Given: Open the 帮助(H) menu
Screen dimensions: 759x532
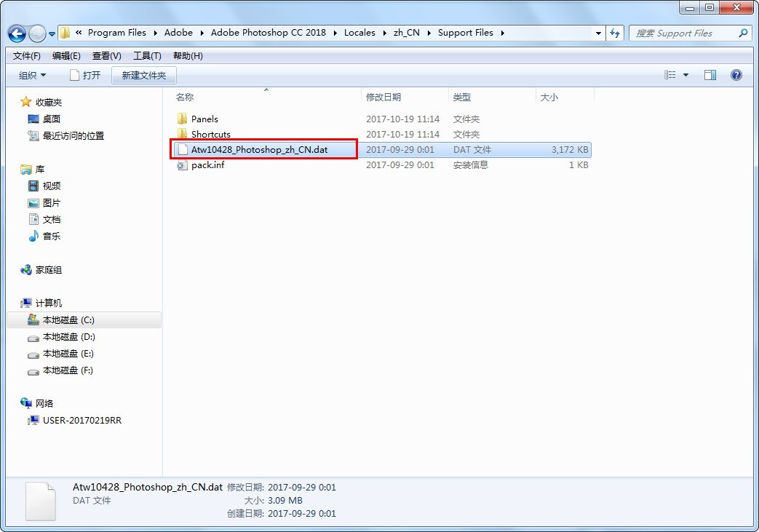Looking at the screenshot, I should click(x=188, y=55).
